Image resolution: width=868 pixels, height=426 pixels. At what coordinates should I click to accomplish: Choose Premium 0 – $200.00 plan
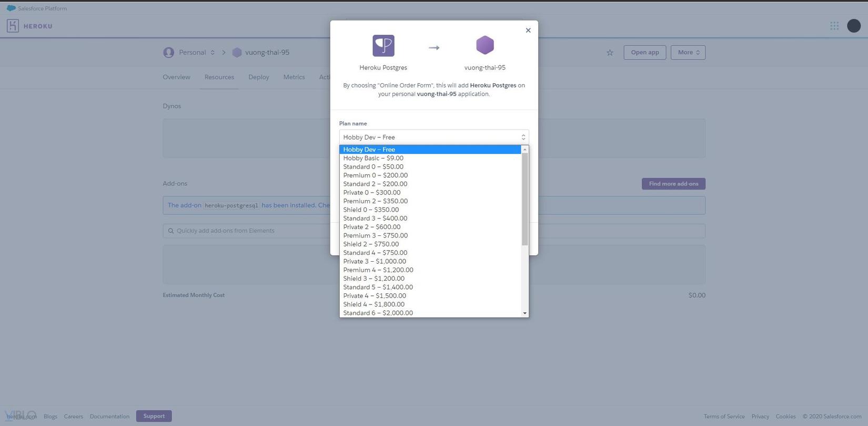pyautogui.click(x=430, y=175)
